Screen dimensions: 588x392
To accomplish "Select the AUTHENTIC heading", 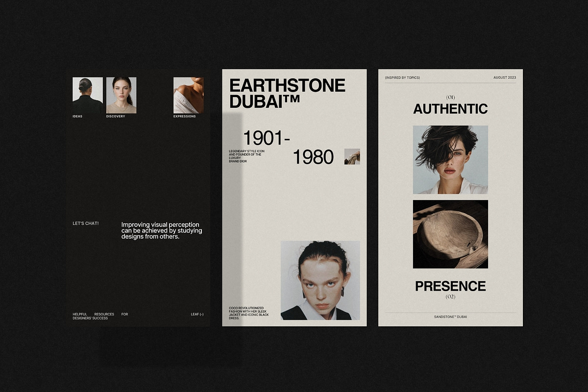I will (450, 109).
